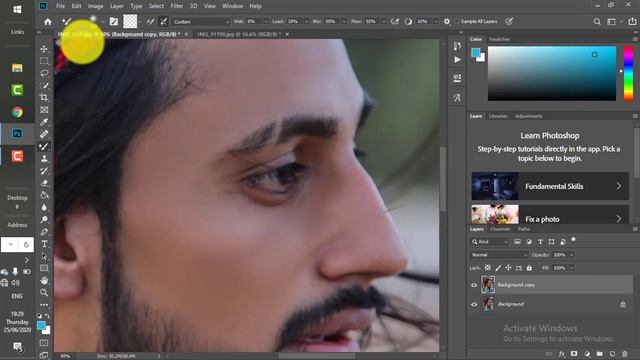640x360 pixels.
Task: Expand the Fix a photo tutorials
Action: [619, 219]
